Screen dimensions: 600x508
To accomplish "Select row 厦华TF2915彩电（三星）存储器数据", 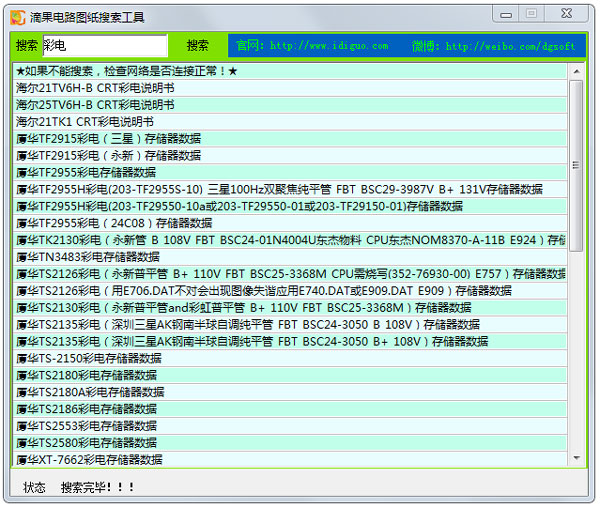I will (290, 138).
